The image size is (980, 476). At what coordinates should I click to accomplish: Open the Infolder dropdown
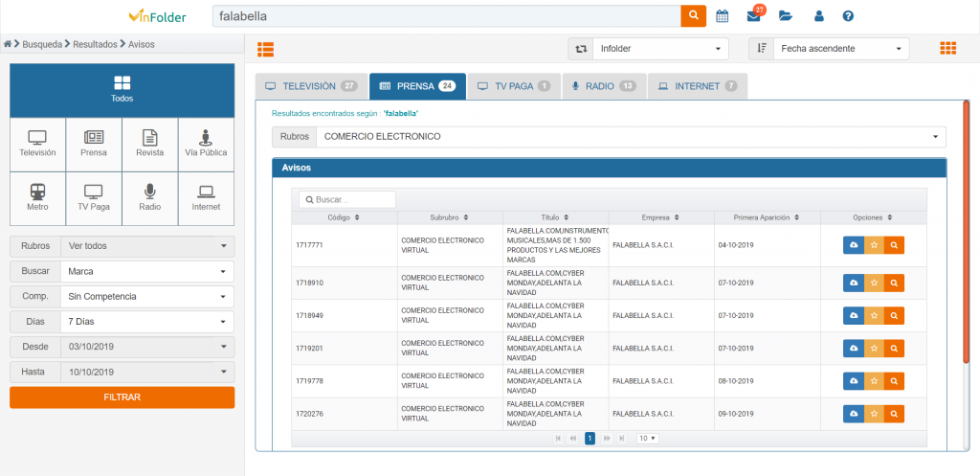click(x=660, y=49)
